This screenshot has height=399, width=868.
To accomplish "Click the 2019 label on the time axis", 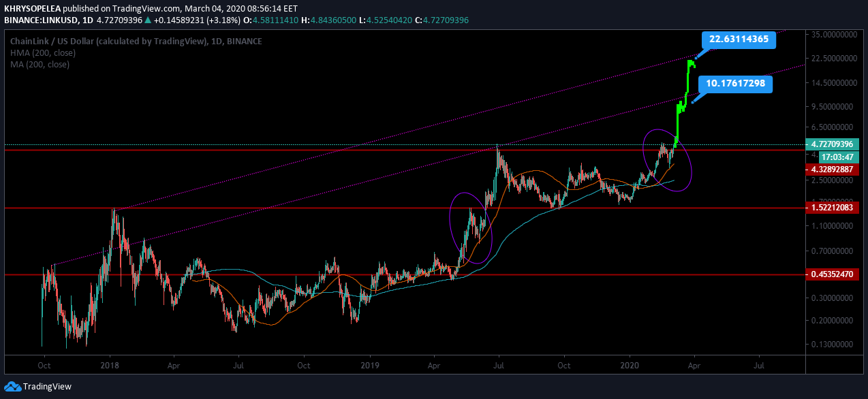I will click(370, 366).
